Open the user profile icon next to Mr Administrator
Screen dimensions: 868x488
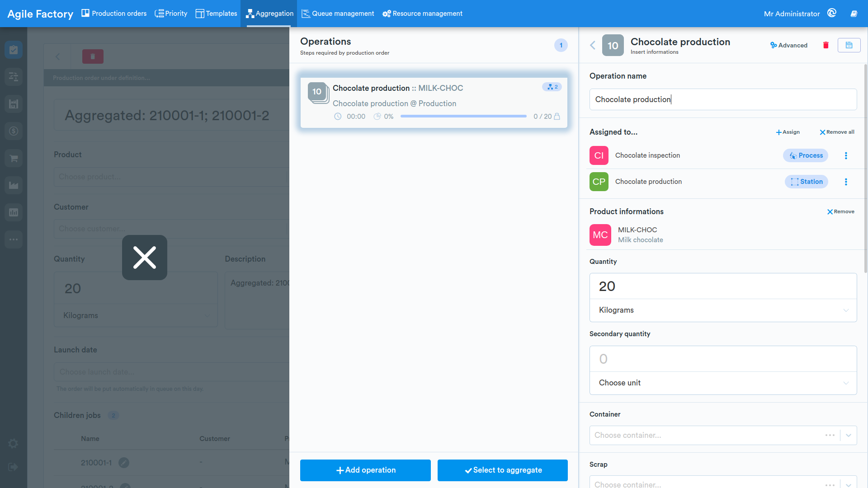point(832,13)
